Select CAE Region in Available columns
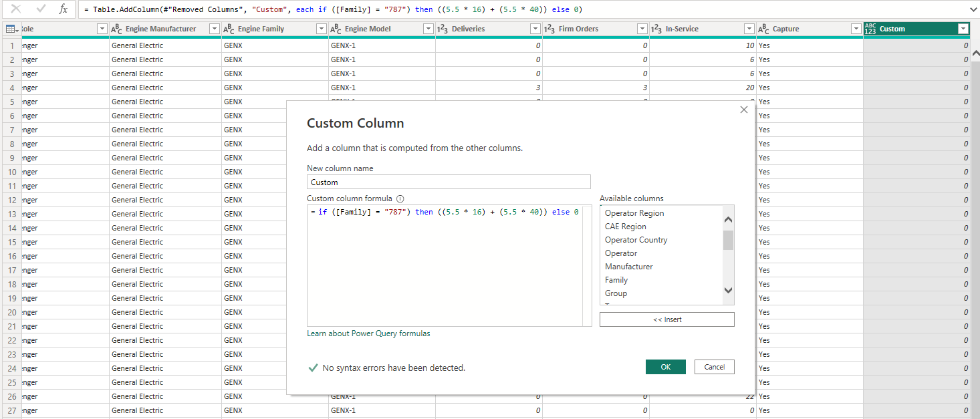The image size is (980, 419). pyautogui.click(x=625, y=227)
